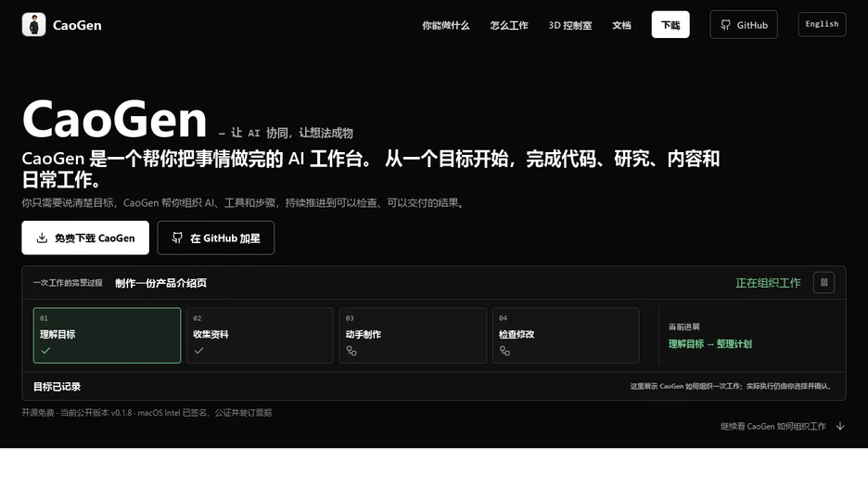Screen dimensions: 868x489
Task: Click the 理解目标 → 整理计划 progress text
Action: click(x=709, y=344)
